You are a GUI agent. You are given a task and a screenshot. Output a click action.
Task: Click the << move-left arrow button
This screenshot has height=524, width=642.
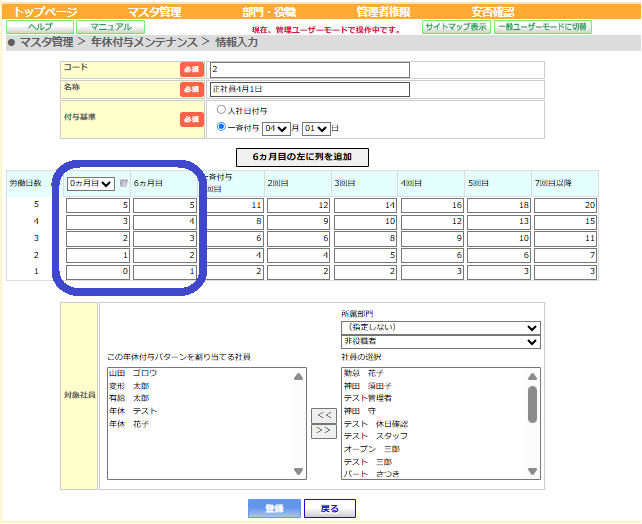tap(323, 414)
